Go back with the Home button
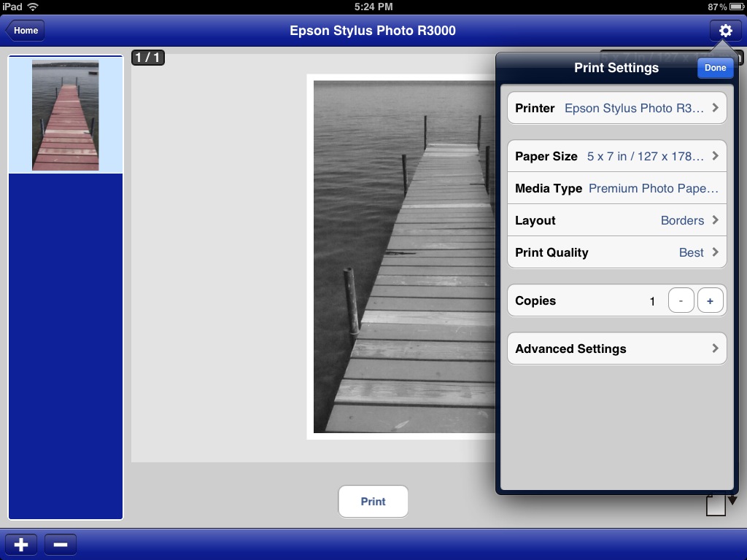 [x=25, y=31]
